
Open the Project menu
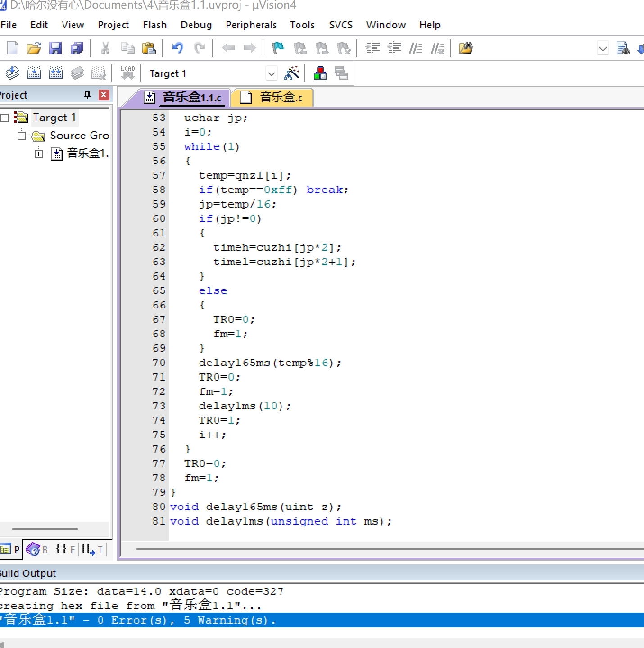click(113, 25)
